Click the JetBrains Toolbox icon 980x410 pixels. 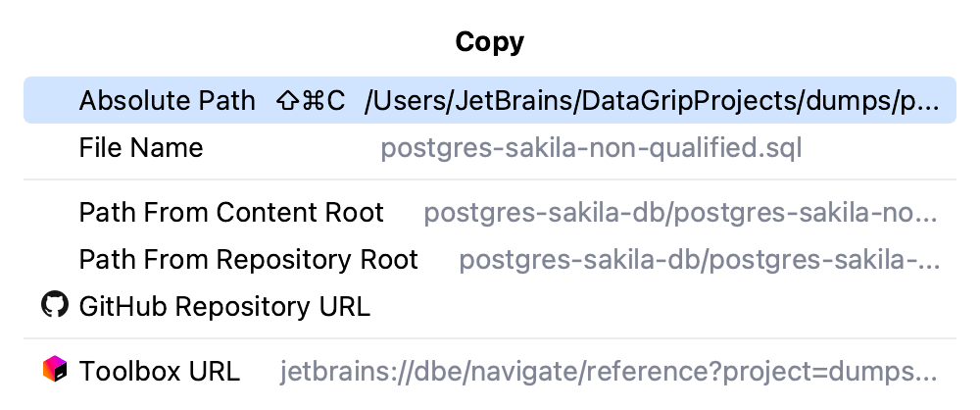[x=54, y=369]
